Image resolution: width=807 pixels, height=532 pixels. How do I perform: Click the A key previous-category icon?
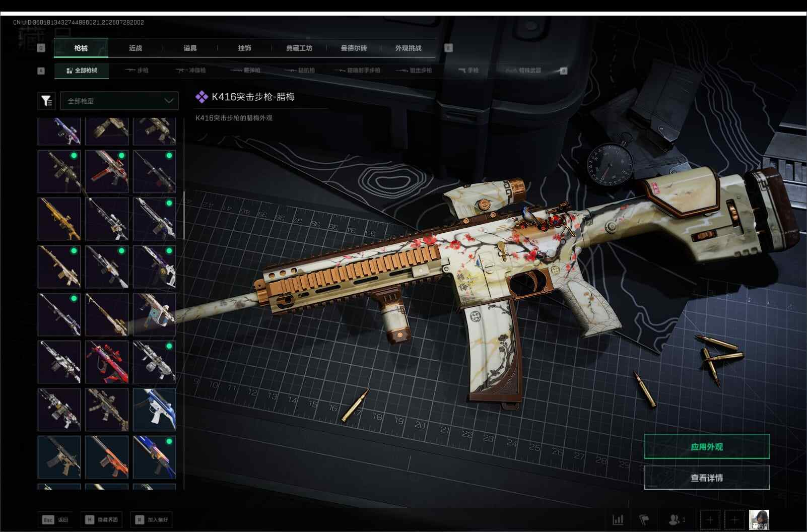pos(41,71)
